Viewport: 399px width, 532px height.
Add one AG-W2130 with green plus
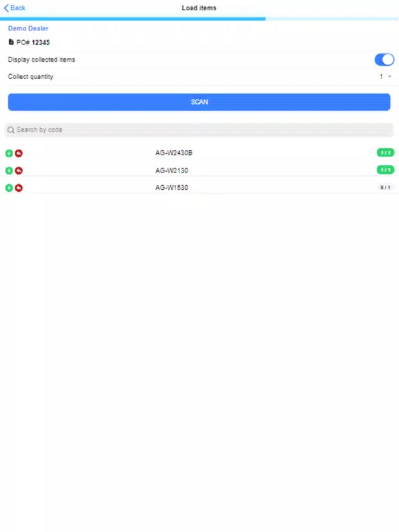tap(9, 170)
